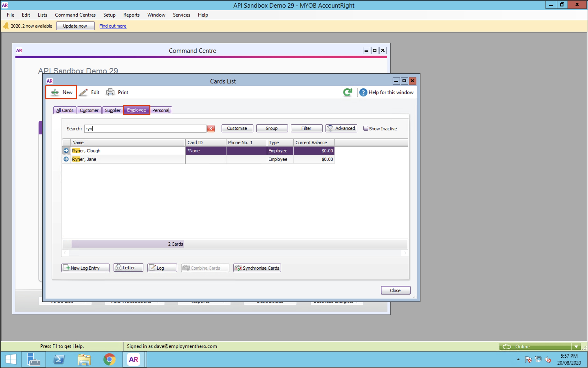This screenshot has width=588, height=368.
Task: Open Ryner, Clough card via arrow icon
Action: 66,151
